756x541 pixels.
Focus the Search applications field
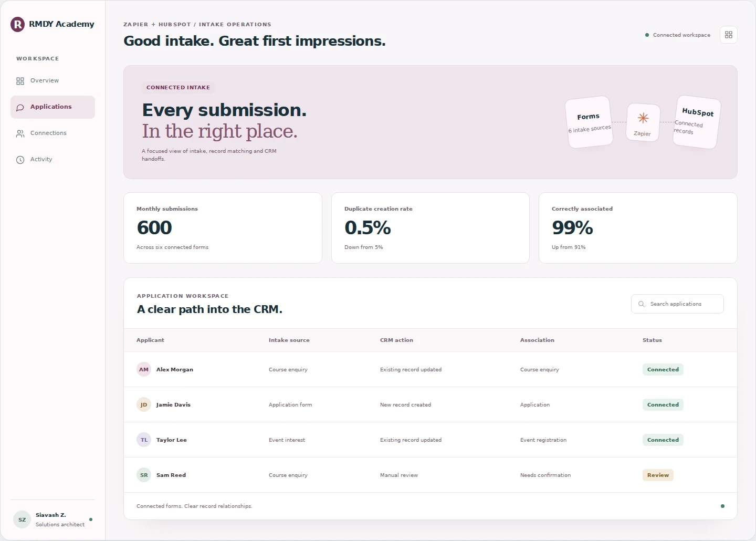(x=677, y=304)
